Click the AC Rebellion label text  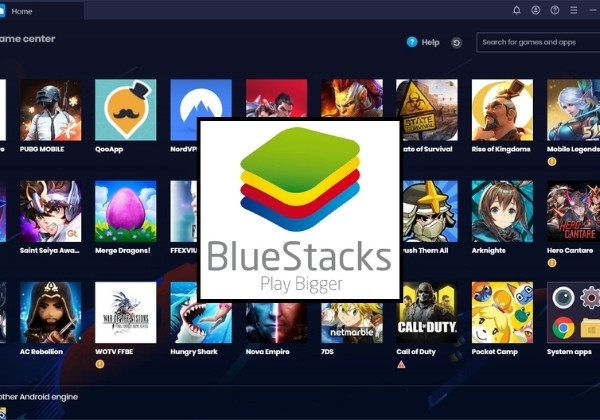coord(41,352)
